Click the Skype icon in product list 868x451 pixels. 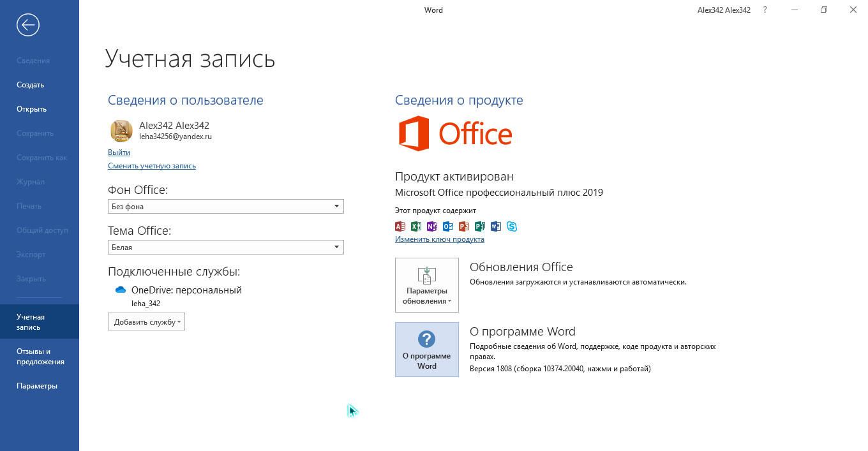(512, 226)
